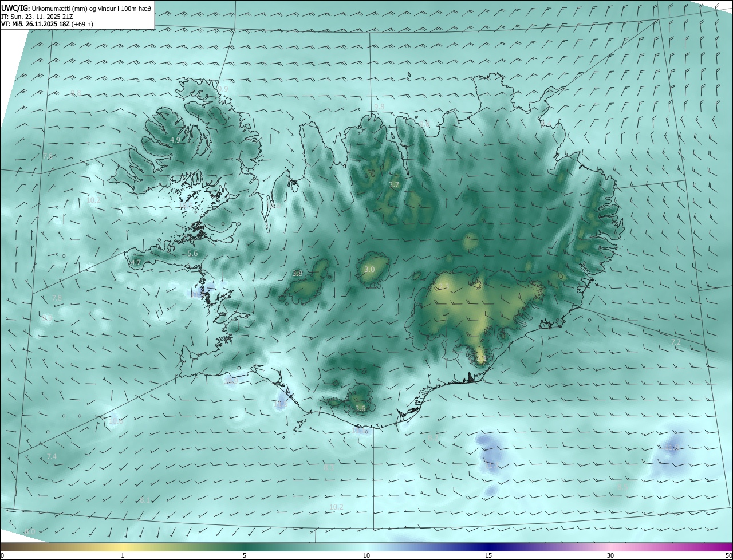Pick the navy blue color above the 15 tick
Viewport: 733px width, 560px height.
[x=488, y=547]
